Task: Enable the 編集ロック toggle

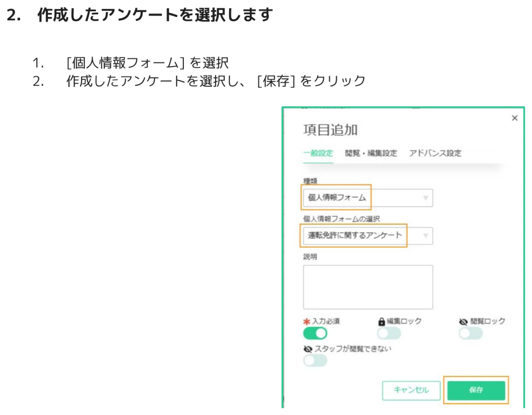Action: tap(389, 333)
